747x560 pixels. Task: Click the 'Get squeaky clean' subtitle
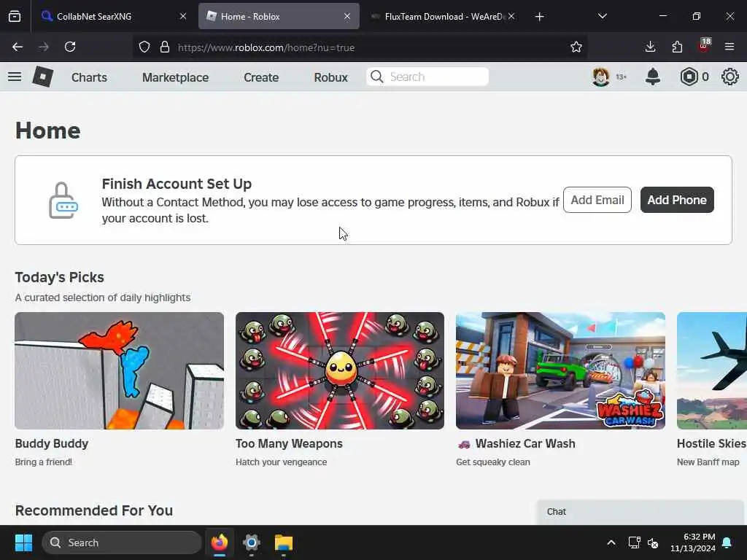pos(492,462)
